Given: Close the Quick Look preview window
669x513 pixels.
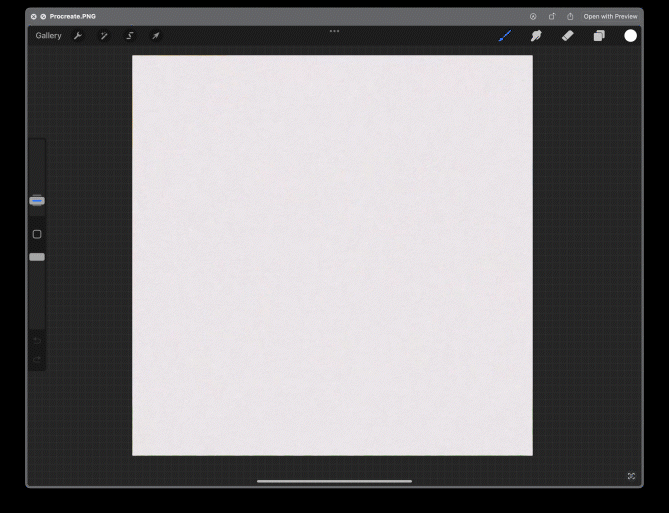Looking at the screenshot, I should pos(33,17).
